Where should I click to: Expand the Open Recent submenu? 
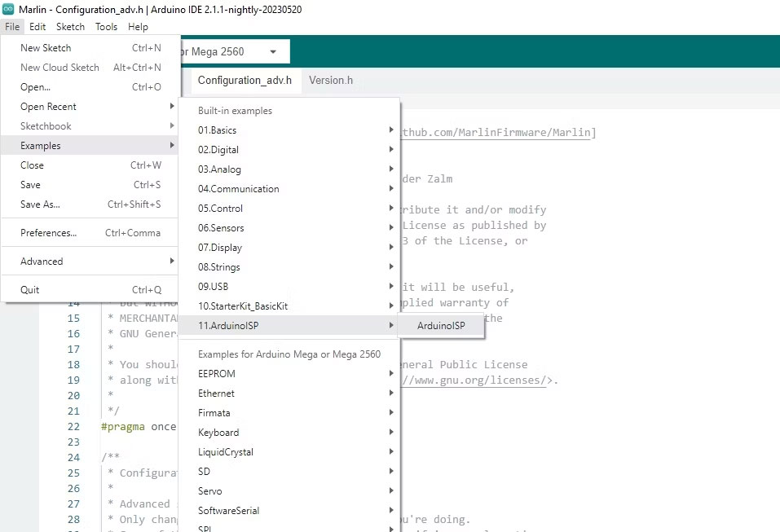tap(90, 107)
